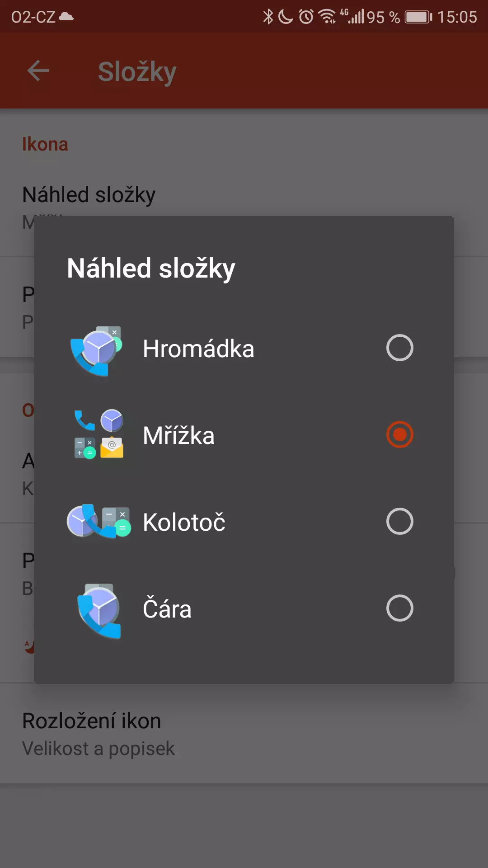This screenshot has width=488, height=868.
Task: Click the Kolotoč carousel preview icon
Action: click(x=99, y=521)
